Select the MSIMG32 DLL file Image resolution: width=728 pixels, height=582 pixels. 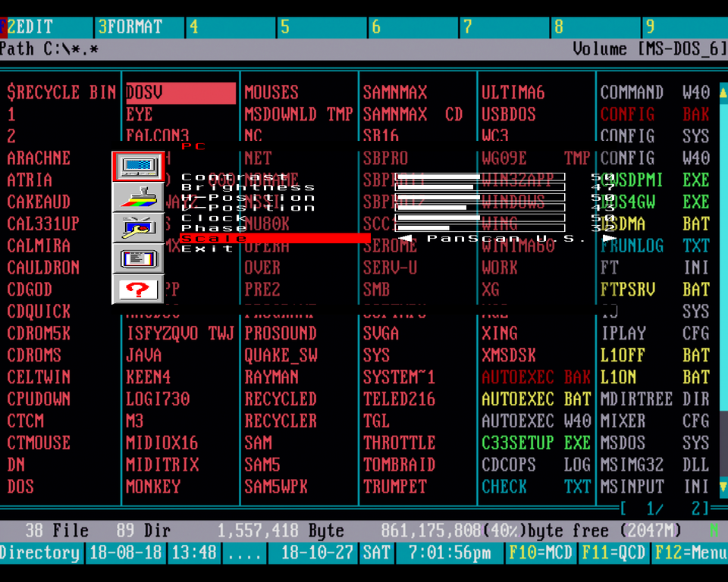[655, 465]
